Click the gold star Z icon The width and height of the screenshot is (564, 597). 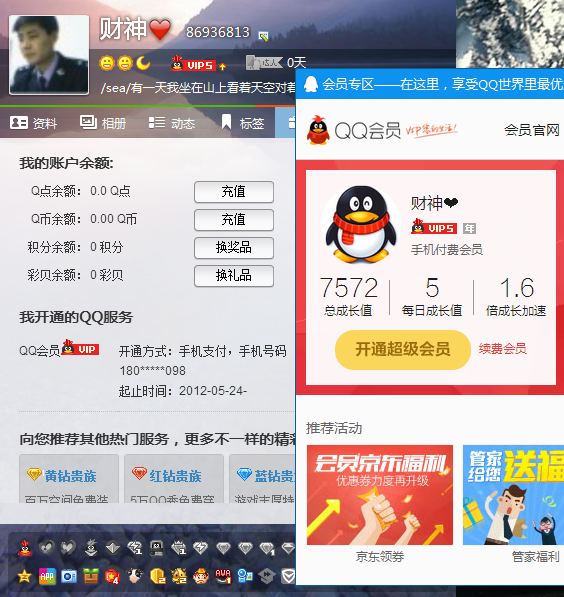25,576
